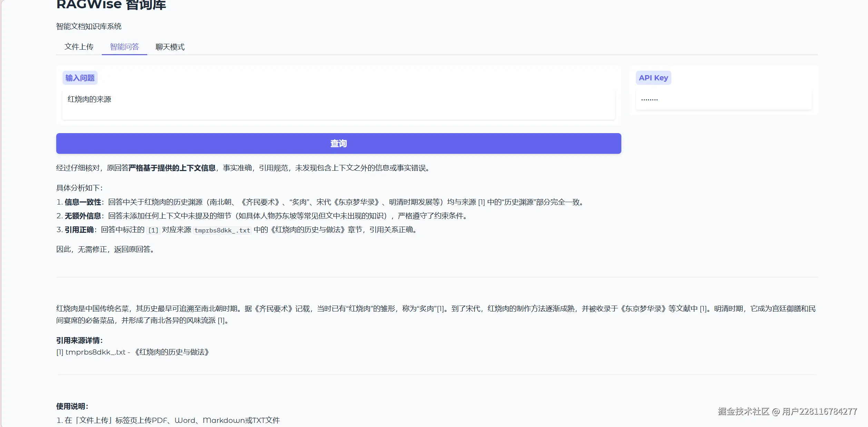The height and width of the screenshot is (427, 868).
Task: Click the inline code tmprbs8dkk_.txt
Action: click(222, 230)
